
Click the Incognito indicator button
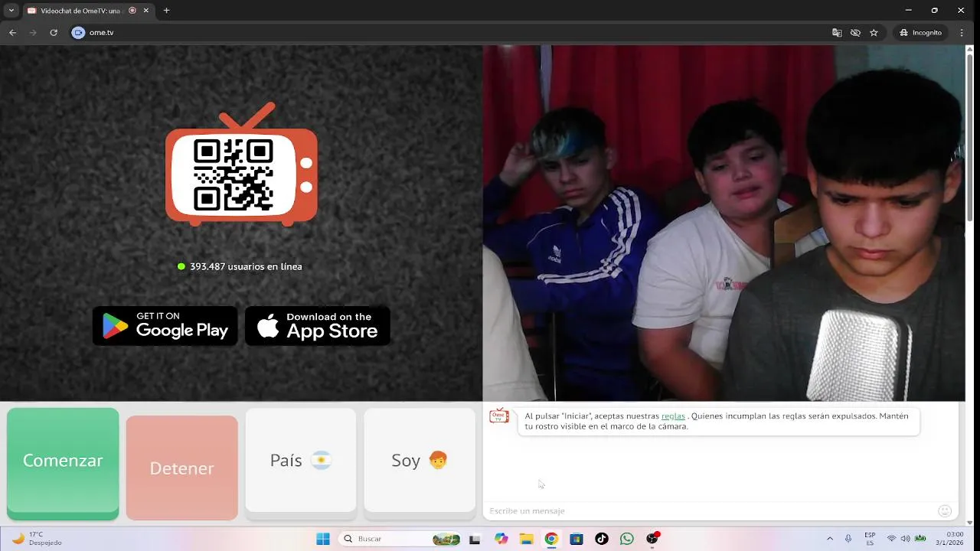[921, 32]
